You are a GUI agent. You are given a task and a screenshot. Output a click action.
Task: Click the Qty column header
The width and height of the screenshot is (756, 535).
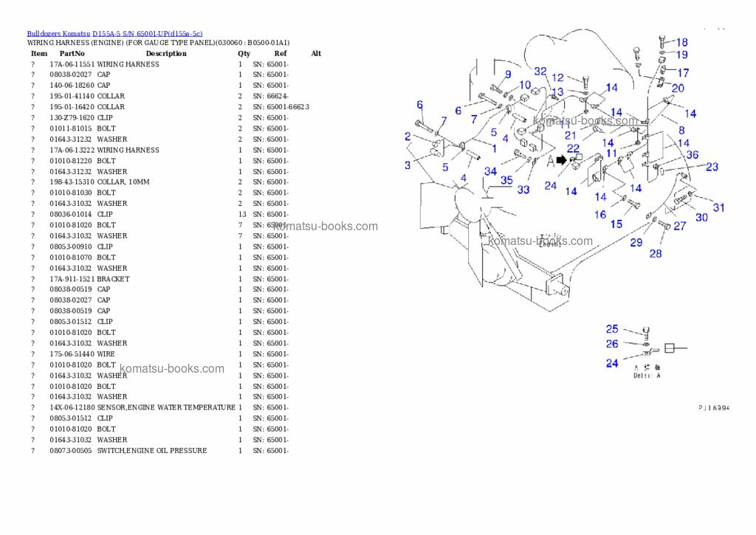(x=244, y=53)
